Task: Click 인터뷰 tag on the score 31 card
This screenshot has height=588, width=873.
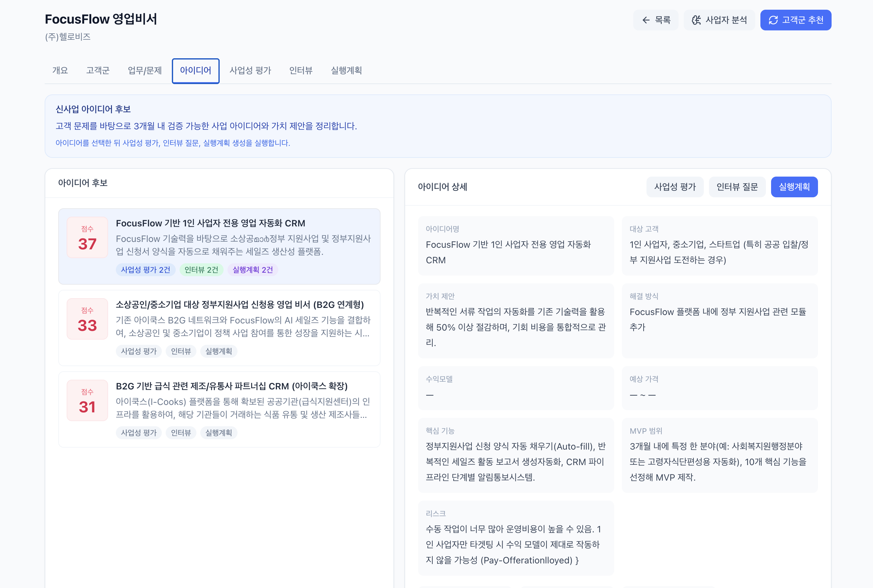Action: (x=181, y=433)
